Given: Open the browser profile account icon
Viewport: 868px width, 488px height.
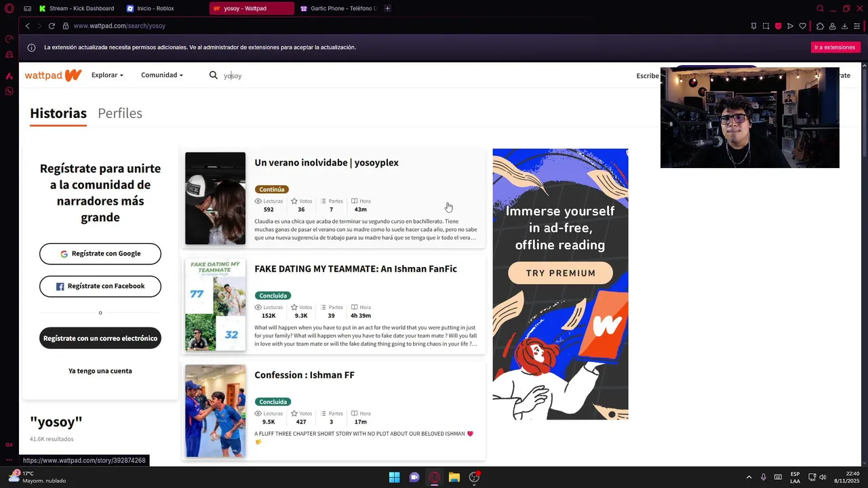Looking at the screenshot, I should tap(832, 26).
